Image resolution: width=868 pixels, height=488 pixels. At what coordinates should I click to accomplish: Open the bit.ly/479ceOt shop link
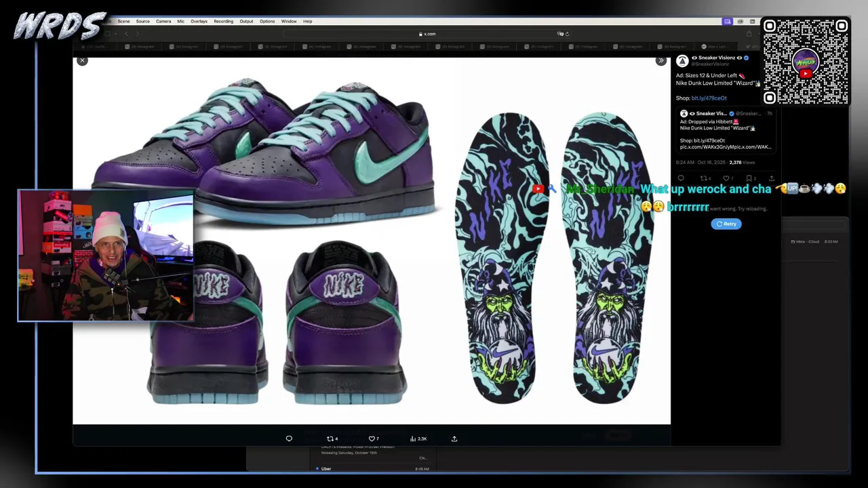[709, 98]
